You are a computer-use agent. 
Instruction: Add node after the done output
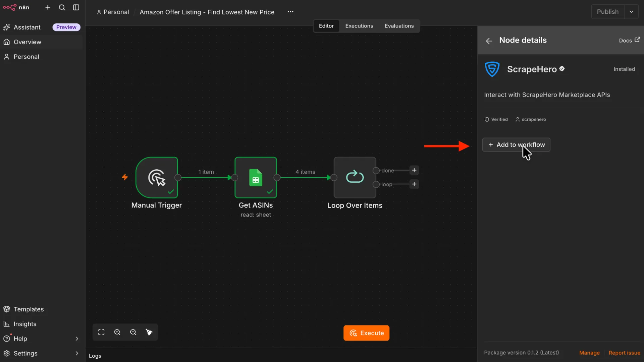tap(414, 170)
